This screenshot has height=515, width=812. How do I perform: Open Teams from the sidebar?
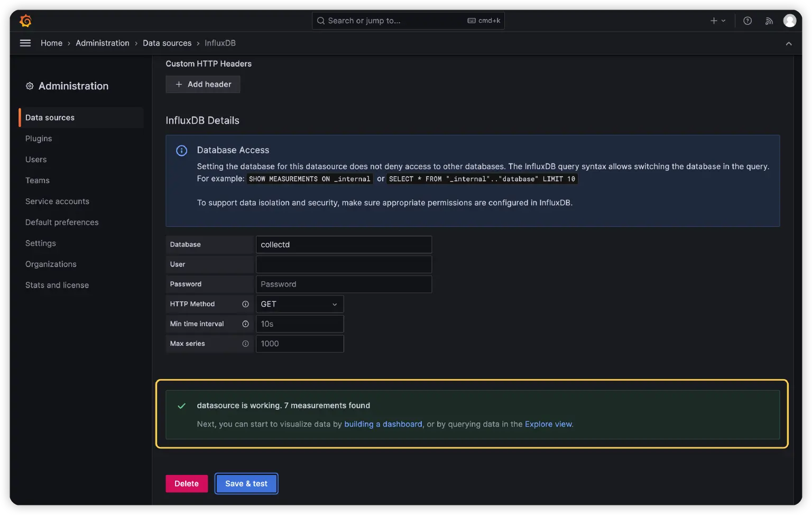pos(37,180)
